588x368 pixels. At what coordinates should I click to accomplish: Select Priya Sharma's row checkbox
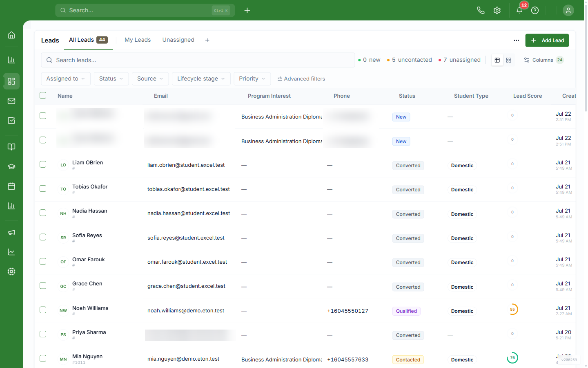(43, 334)
